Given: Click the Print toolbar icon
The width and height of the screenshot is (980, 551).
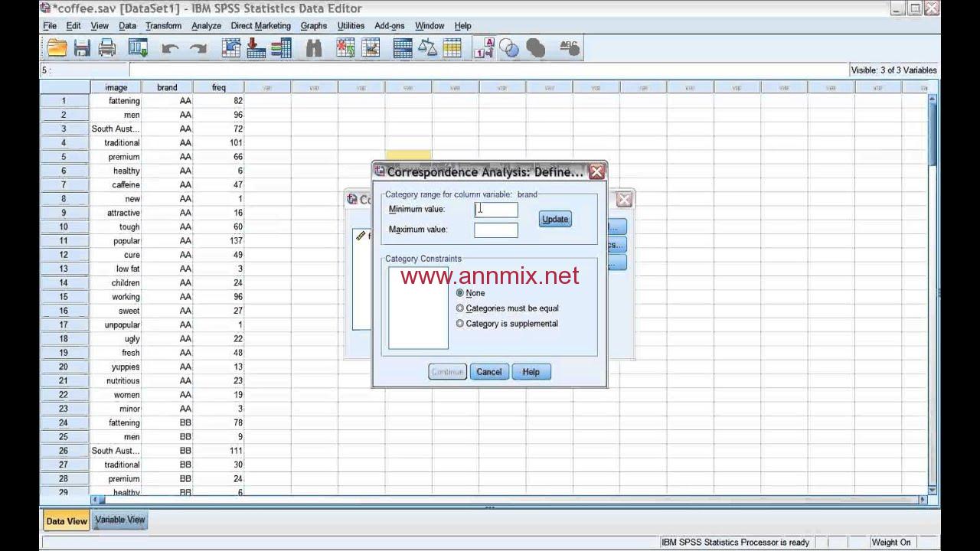Looking at the screenshot, I should click(107, 48).
